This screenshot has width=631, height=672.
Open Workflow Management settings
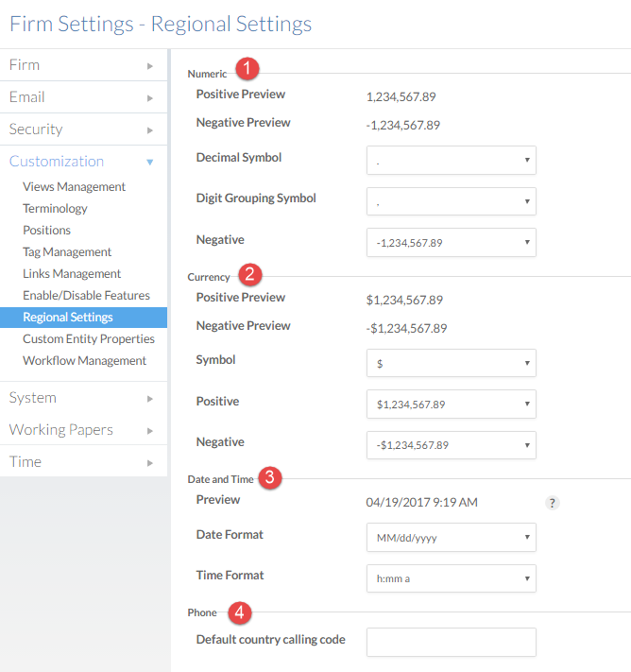(84, 361)
